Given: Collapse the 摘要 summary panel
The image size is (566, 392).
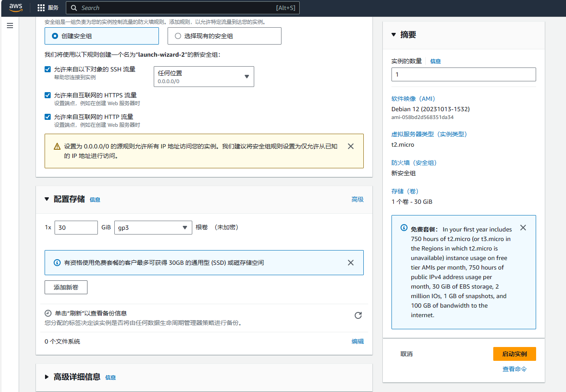Looking at the screenshot, I should [x=394, y=35].
